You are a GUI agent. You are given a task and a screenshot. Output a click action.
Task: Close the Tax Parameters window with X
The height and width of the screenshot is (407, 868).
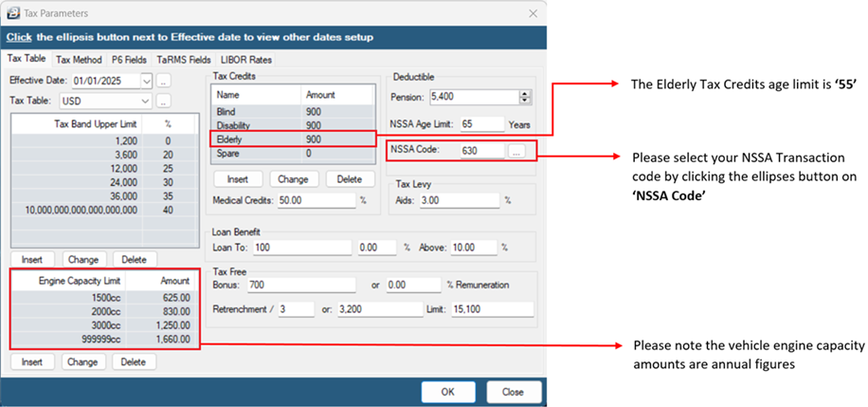coord(533,13)
